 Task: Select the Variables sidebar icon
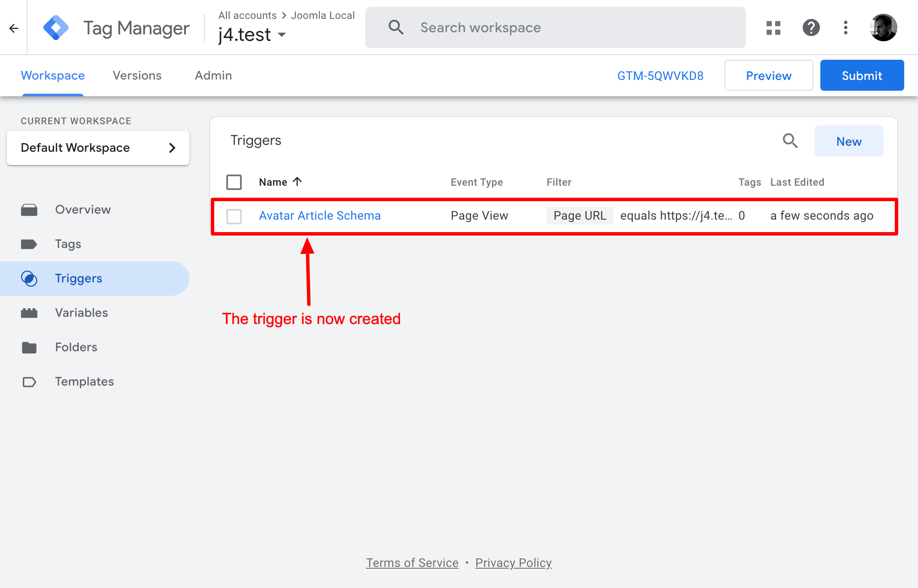[29, 312]
